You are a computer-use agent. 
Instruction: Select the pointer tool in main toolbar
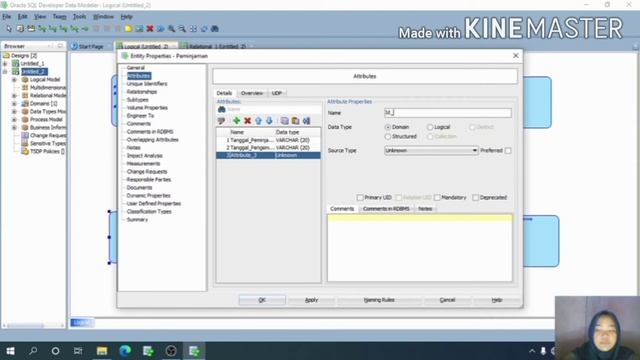click(9, 29)
